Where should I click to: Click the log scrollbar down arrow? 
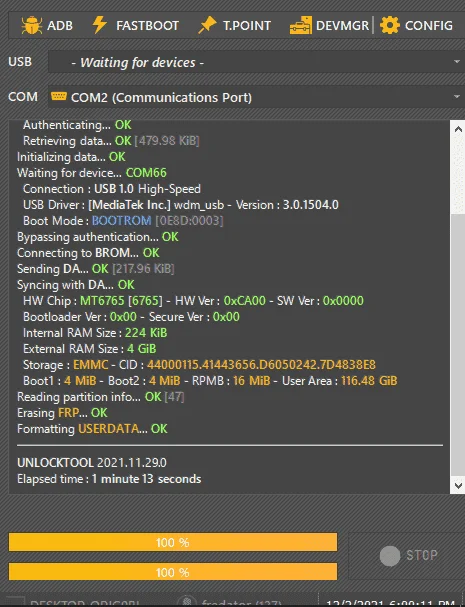pos(458,485)
